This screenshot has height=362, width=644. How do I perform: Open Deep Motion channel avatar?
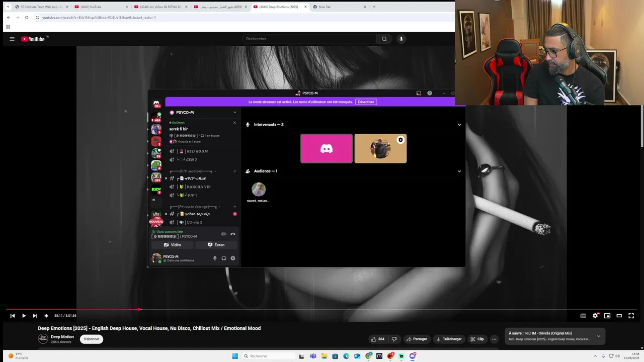tap(43, 339)
